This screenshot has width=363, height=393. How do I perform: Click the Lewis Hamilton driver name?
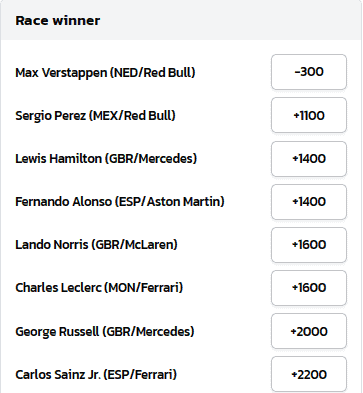[58, 159]
